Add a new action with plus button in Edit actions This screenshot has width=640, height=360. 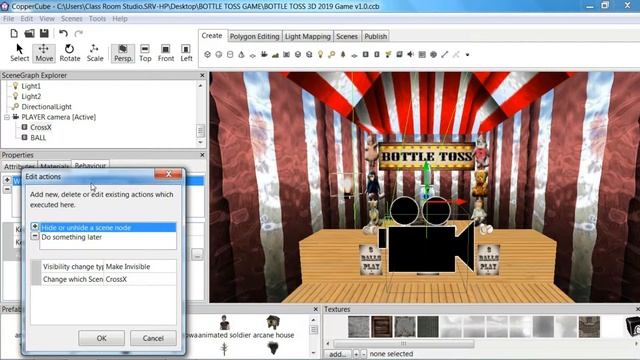[x=35, y=227]
